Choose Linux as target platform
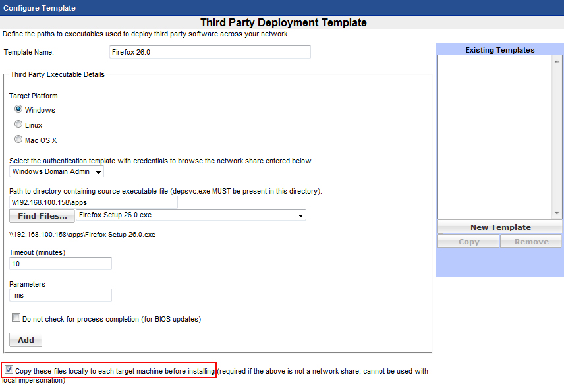Screen dimensions: 564x392 point(18,125)
